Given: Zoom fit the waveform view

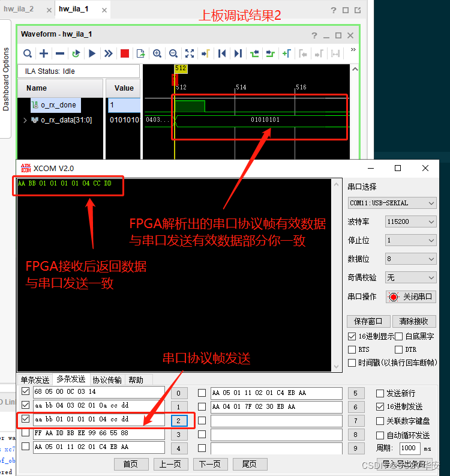Looking at the screenshot, I should [x=190, y=54].
